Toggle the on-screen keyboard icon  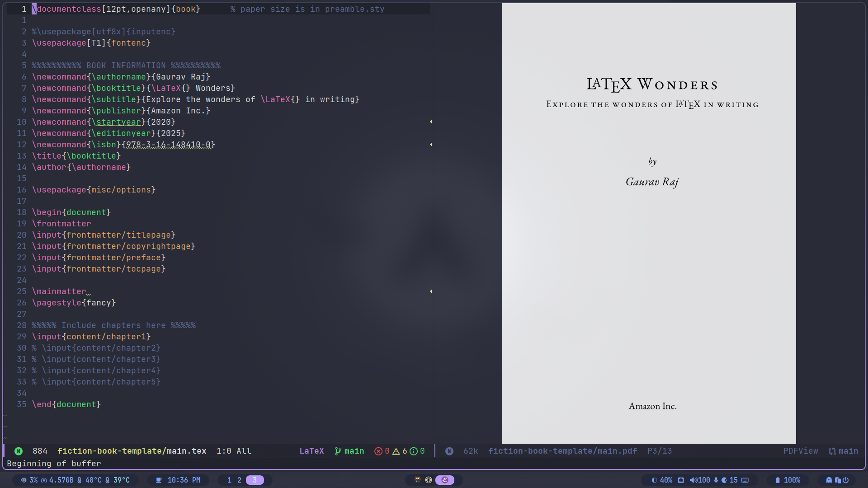(x=745, y=480)
